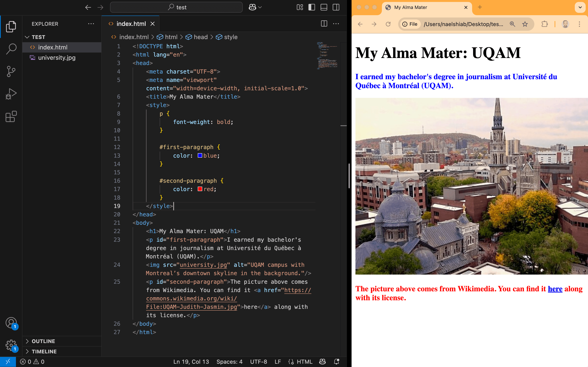
Task: Expand the OUTLINE section
Action: [43, 341]
